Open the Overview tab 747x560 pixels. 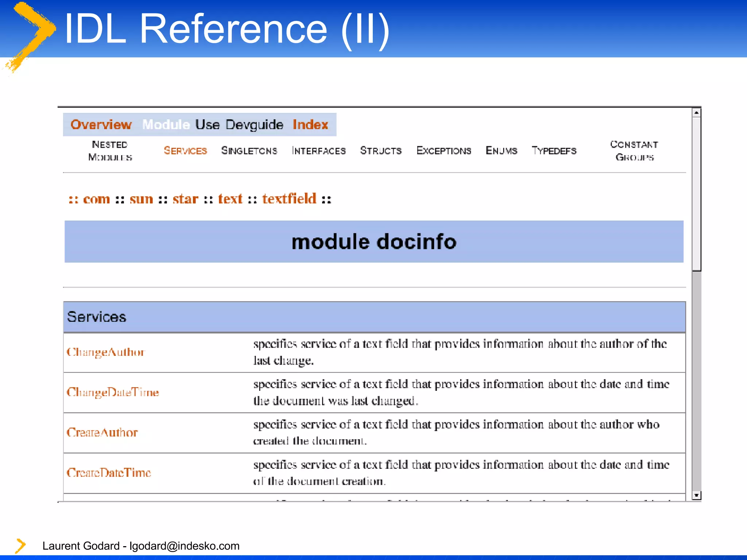click(x=101, y=125)
